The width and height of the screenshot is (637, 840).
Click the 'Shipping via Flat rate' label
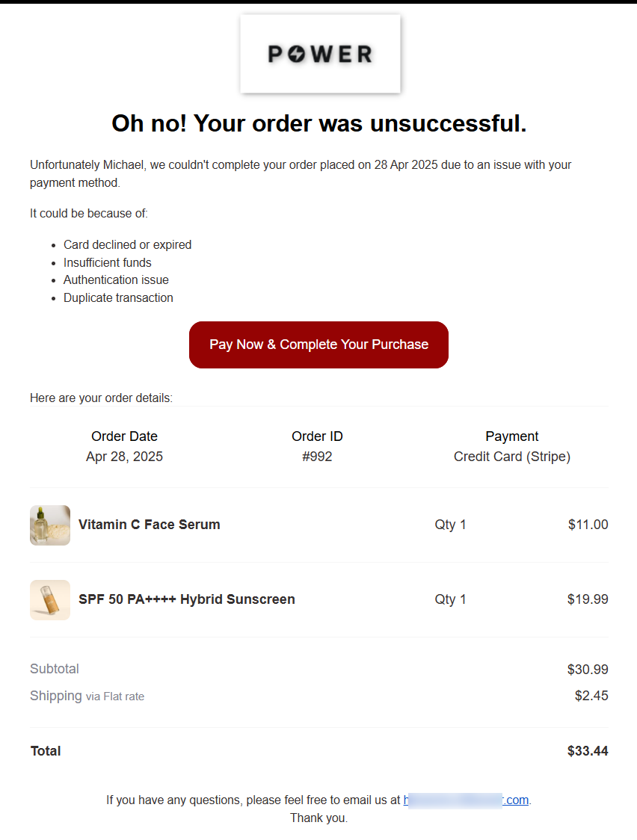(x=87, y=696)
